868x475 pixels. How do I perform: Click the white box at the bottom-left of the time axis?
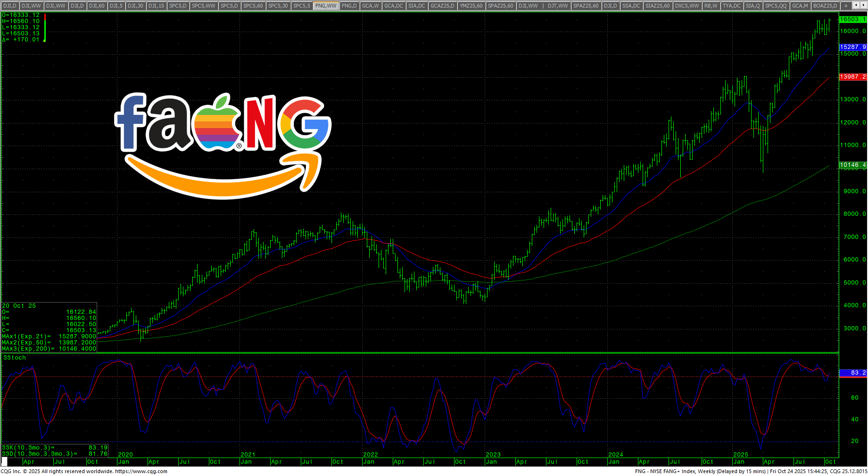tap(5, 461)
